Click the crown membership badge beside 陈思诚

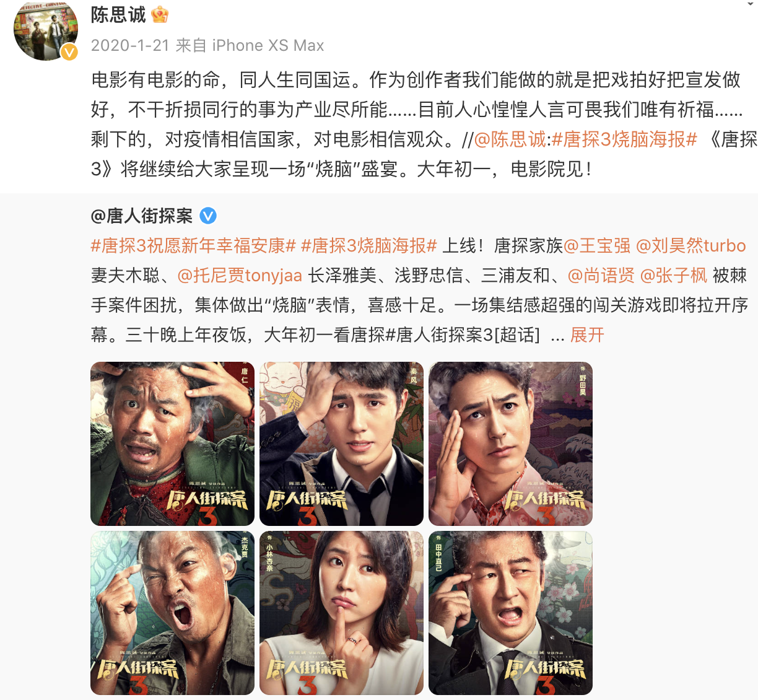coord(160,14)
